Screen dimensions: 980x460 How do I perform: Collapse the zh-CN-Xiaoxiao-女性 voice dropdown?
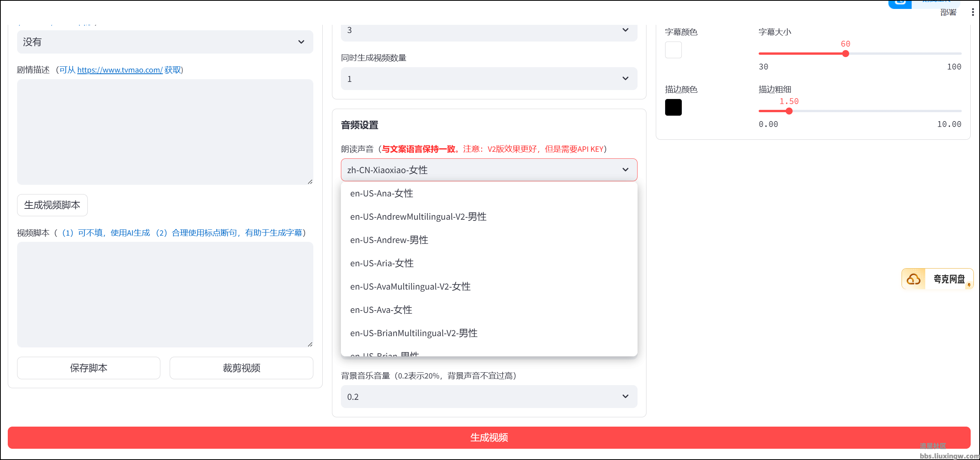click(489, 170)
